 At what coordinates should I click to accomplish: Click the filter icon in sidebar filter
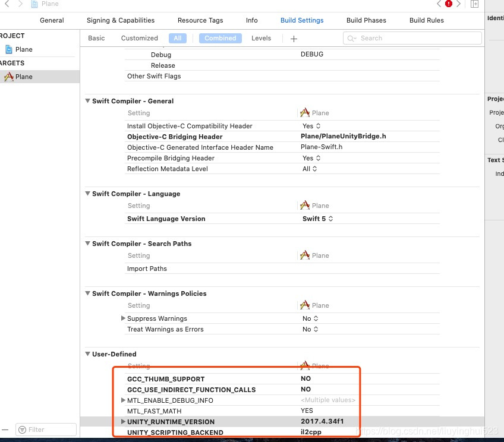22,430
